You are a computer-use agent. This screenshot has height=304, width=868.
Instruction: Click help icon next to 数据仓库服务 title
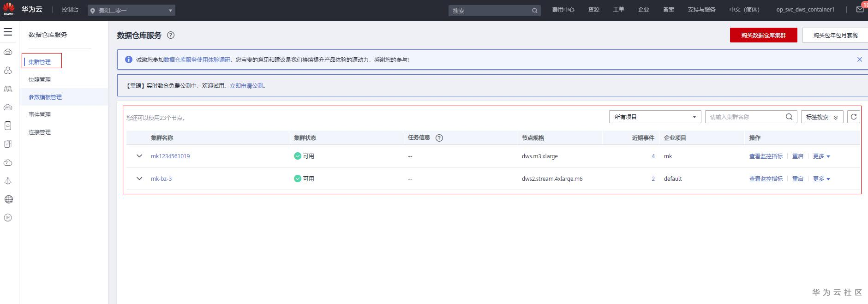coord(171,35)
